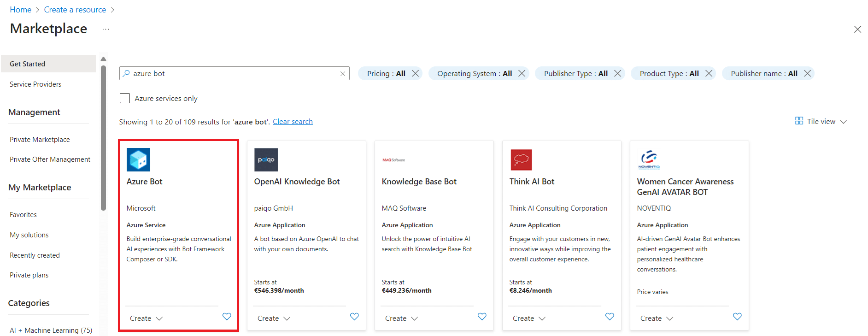Remove the Product Type filter
This screenshot has height=336, width=868.
pos(709,73)
